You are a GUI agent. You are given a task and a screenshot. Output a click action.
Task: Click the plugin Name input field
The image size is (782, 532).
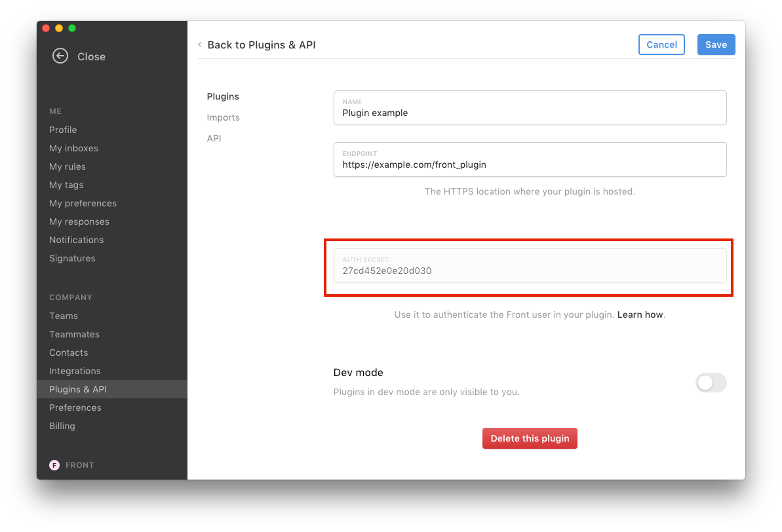click(530, 107)
